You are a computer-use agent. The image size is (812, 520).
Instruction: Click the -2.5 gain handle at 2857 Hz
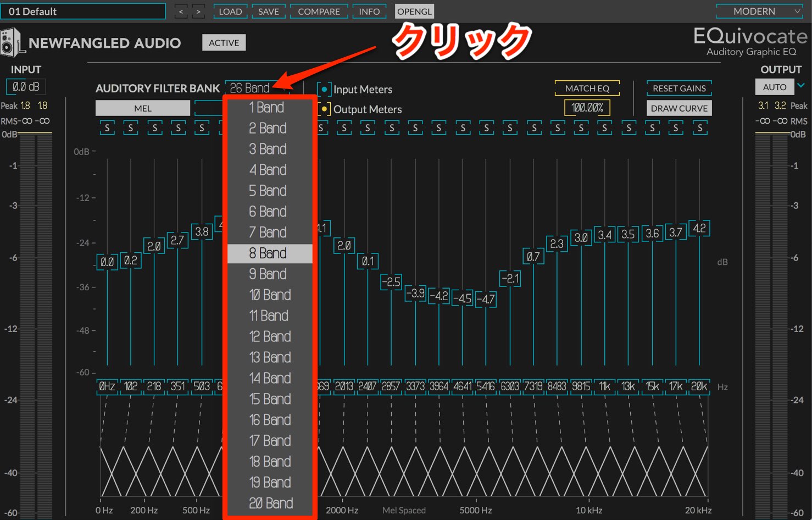click(x=391, y=282)
